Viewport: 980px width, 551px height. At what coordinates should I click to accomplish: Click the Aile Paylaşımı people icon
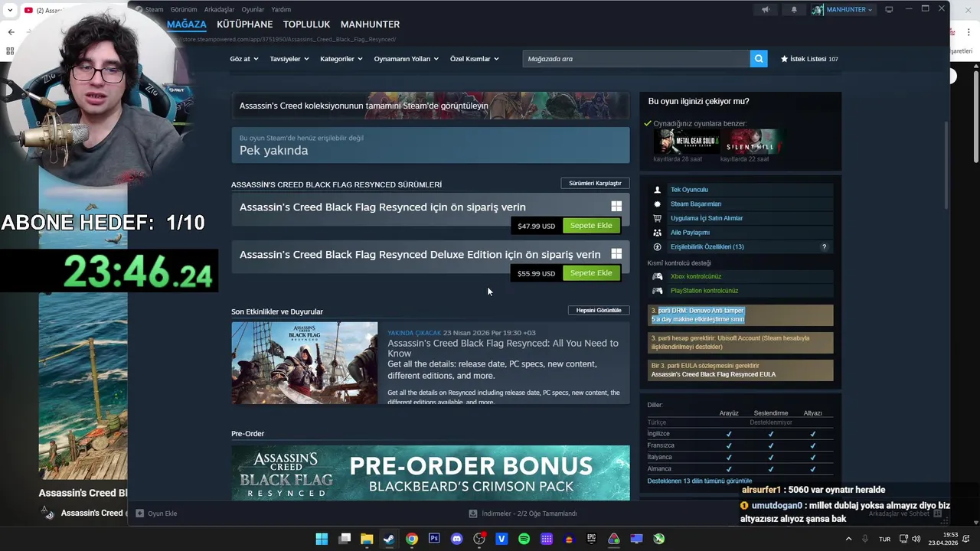pyautogui.click(x=657, y=233)
